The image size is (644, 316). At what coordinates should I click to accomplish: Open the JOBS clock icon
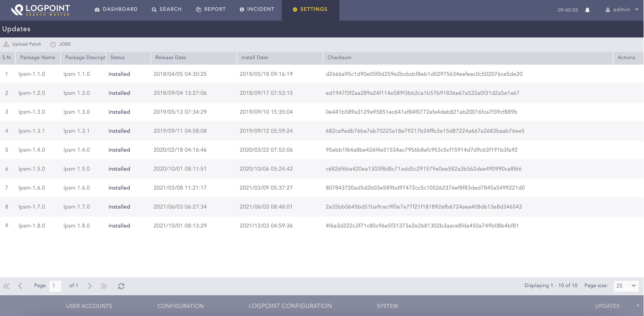[x=53, y=44]
